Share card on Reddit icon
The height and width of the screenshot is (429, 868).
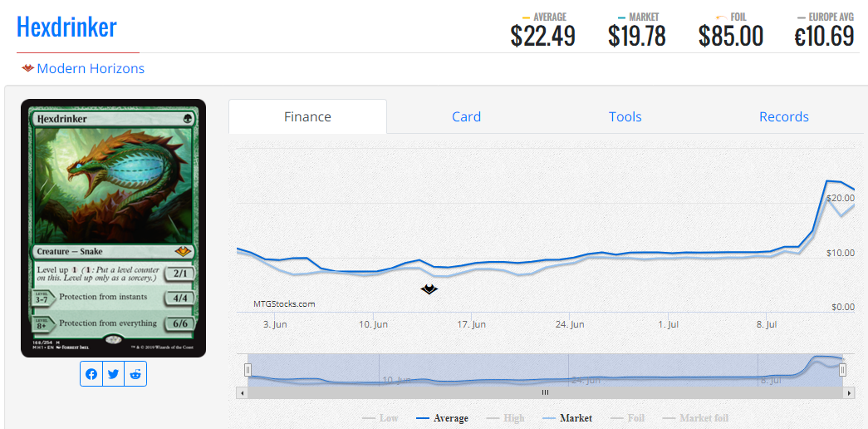135,374
